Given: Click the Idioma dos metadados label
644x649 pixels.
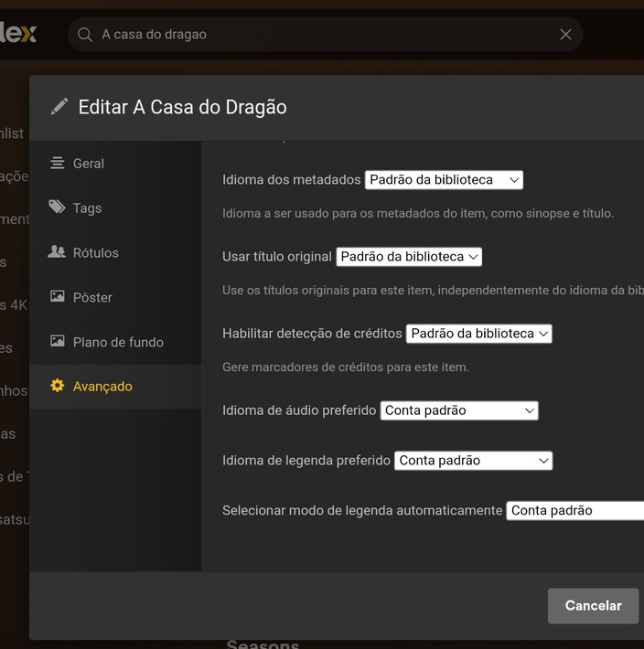Looking at the screenshot, I should tap(292, 180).
